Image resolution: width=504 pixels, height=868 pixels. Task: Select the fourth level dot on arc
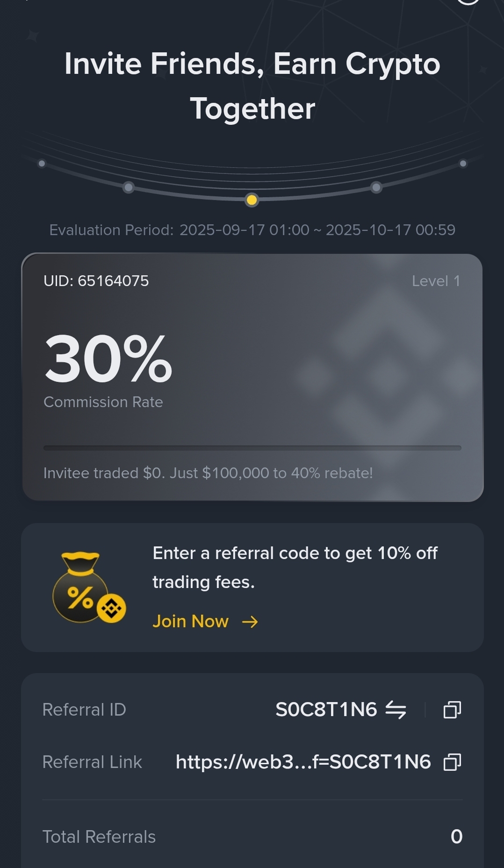point(376,187)
